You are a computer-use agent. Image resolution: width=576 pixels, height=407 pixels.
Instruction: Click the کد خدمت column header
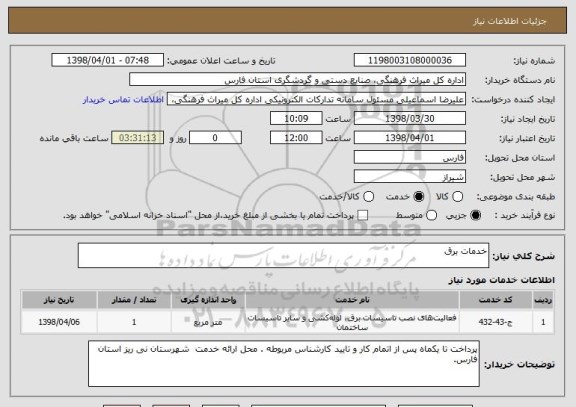tap(495, 300)
